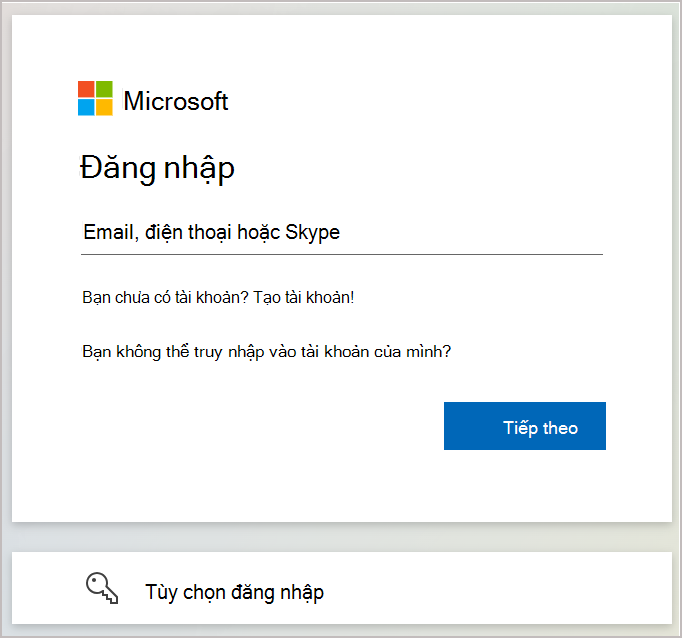This screenshot has height=638, width=682.
Task: Click the underline beneath the email field
Action: tap(342, 254)
